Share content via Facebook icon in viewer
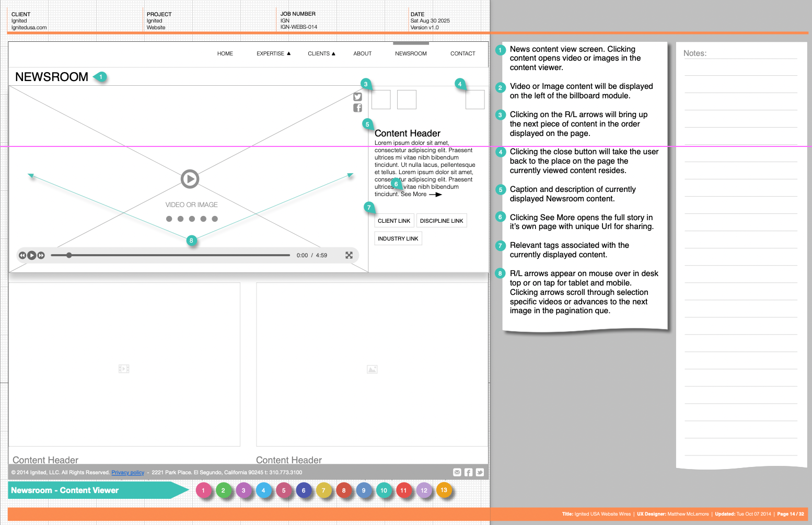Viewport: 812px width, 525px height. click(x=357, y=108)
